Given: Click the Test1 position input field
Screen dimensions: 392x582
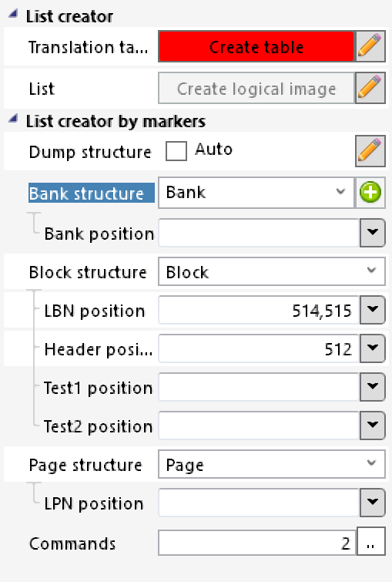Looking at the screenshot, I should pos(259,387).
